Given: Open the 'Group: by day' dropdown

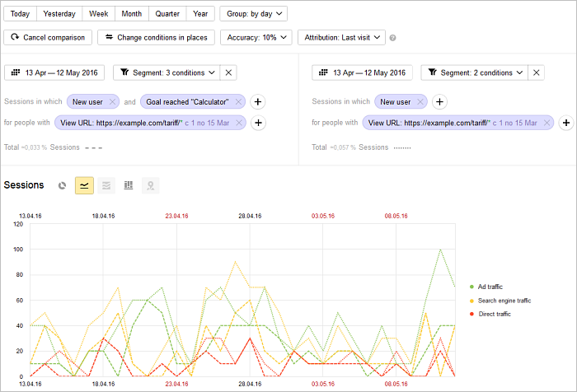Looking at the screenshot, I should tap(253, 14).
